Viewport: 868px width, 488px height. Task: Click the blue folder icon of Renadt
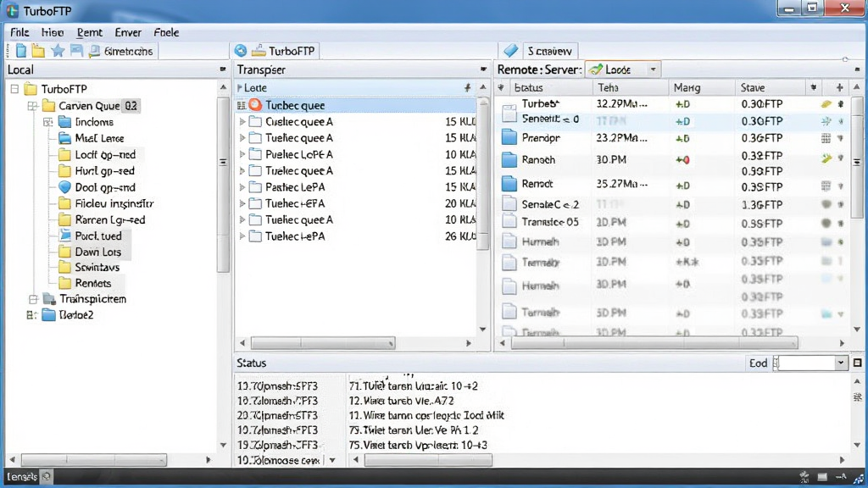tap(509, 184)
